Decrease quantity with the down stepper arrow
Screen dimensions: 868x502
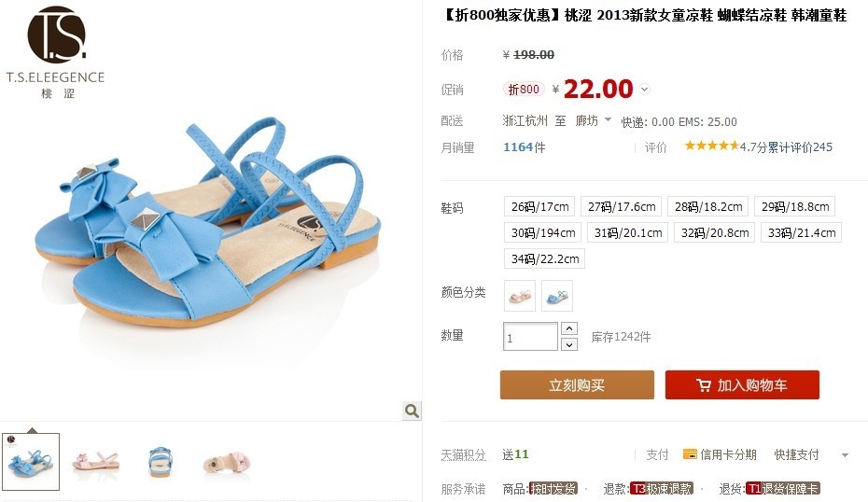[x=569, y=344]
